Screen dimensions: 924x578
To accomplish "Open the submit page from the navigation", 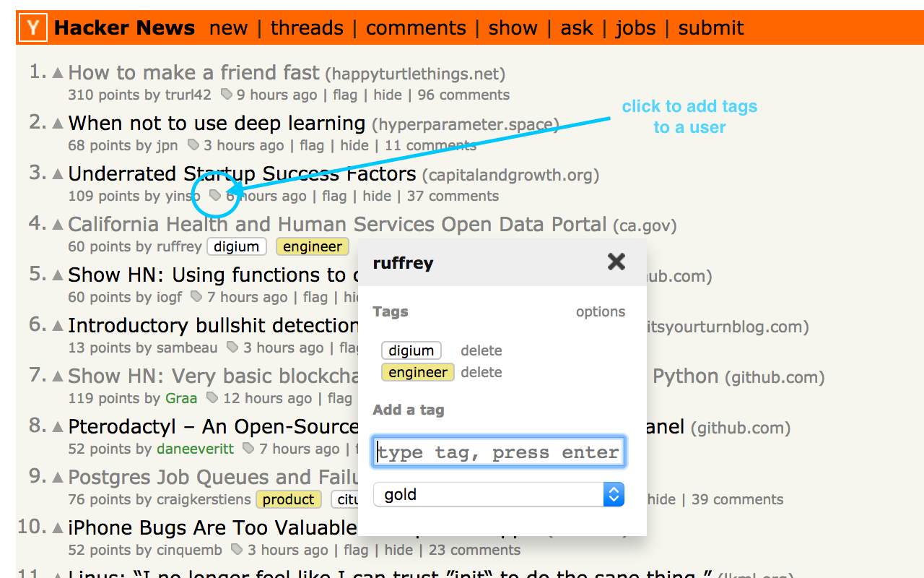I will pyautogui.click(x=710, y=27).
